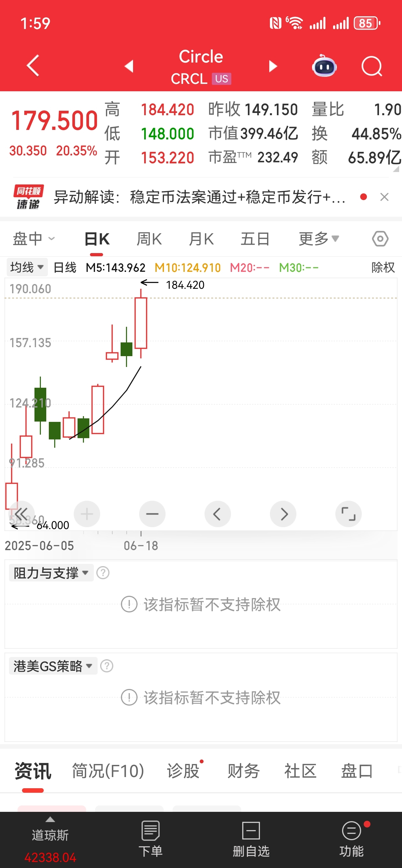Expand chart to fullscreen icon
This screenshot has width=402, height=868.
tap(348, 514)
